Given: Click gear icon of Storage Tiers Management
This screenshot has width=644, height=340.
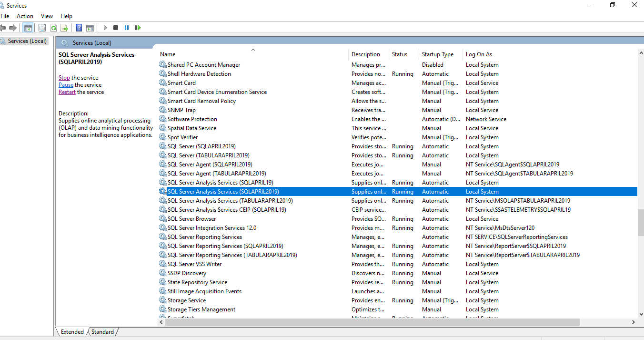Looking at the screenshot, I should 163,309.
